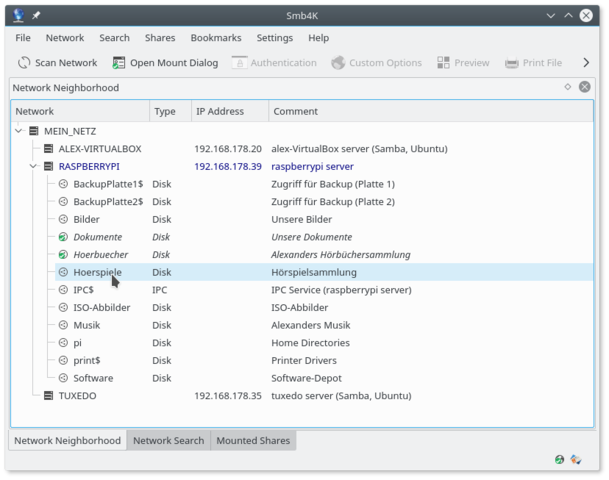
Task: Collapse the MEIN_NETZ workgroup
Action: (18, 131)
